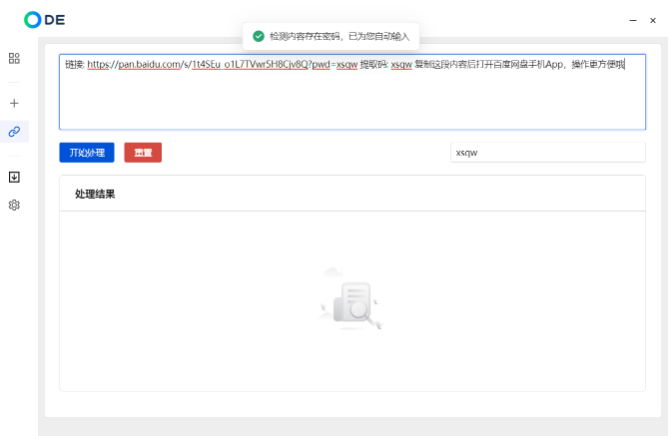This screenshot has width=672, height=436.
Task: Open settings gear icon in sidebar
Action: pyautogui.click(x=14, y=205)
